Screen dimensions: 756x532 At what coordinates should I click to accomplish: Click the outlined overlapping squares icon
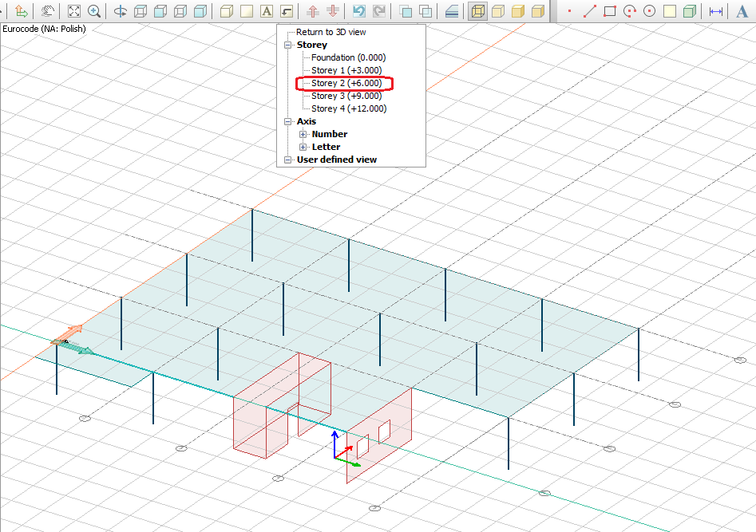(425, 11)
